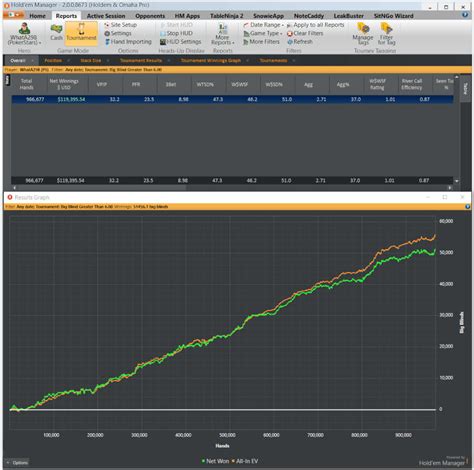Click the Options button below the graph
The height and width of the screenshot is (470, 474).
17,463
